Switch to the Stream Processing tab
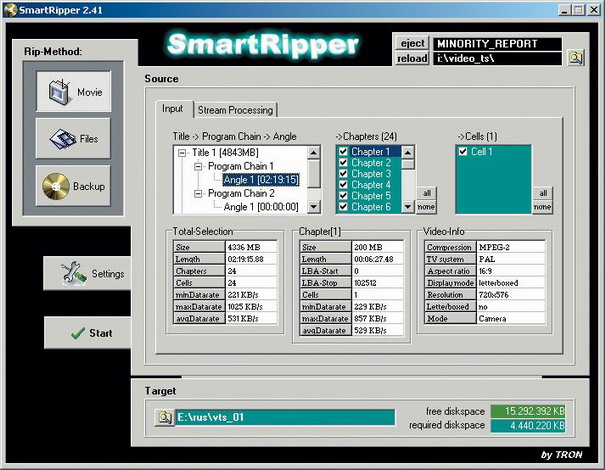Image resolution: width=605 pixels, height=470 pixels. [x=235, y=110]
